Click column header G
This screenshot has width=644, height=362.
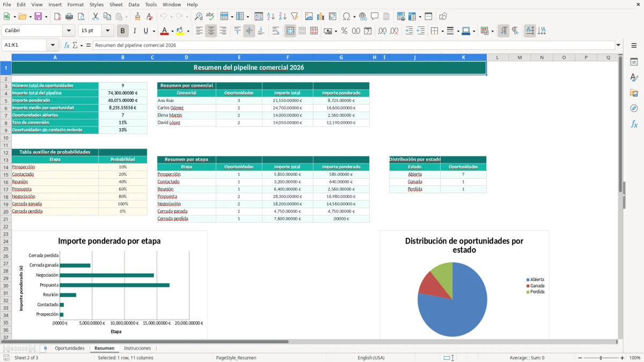[341, 57]
